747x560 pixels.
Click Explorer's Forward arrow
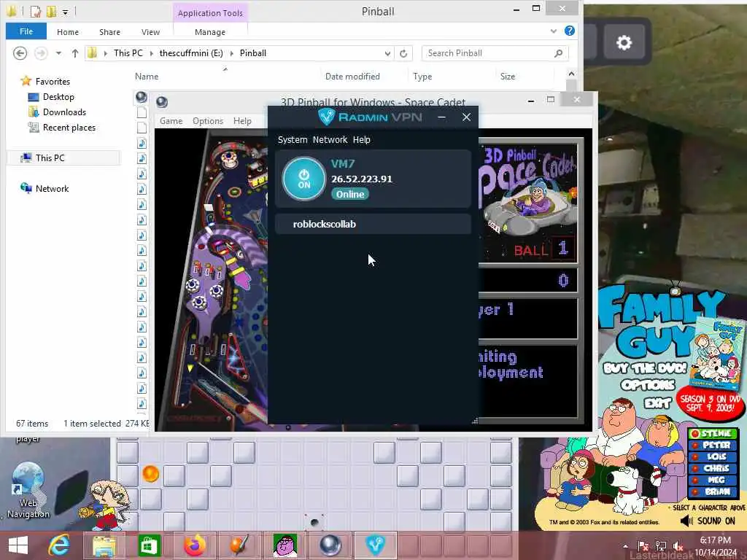41,52
